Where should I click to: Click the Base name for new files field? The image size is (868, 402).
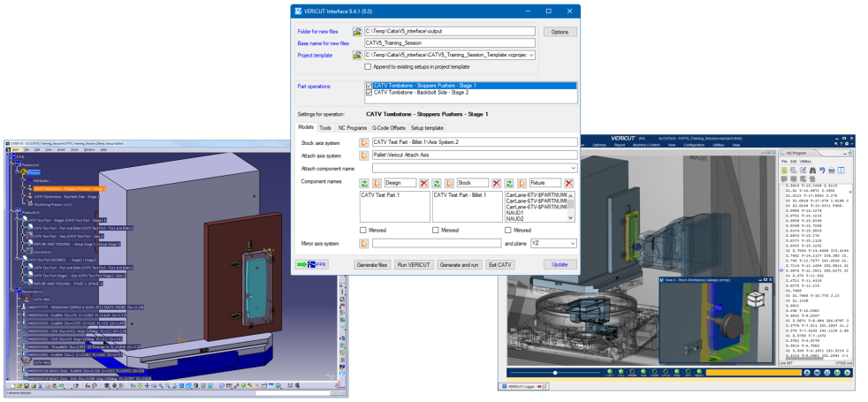[450, 43]
